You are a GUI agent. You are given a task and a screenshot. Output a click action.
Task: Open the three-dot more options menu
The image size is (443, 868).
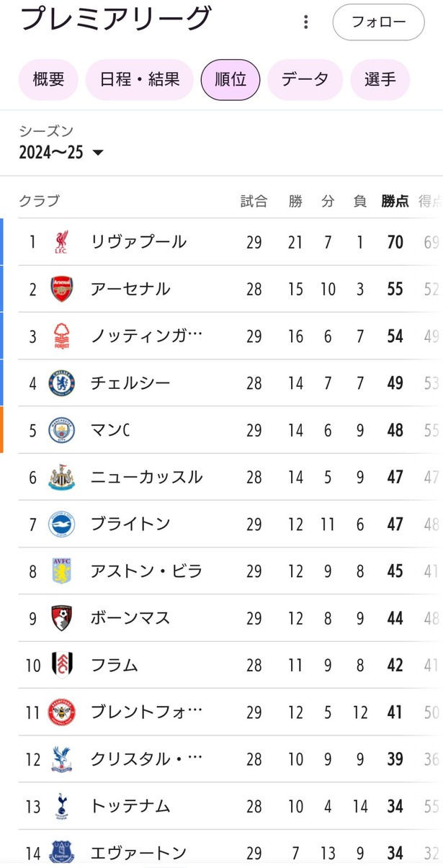(306, 22)
